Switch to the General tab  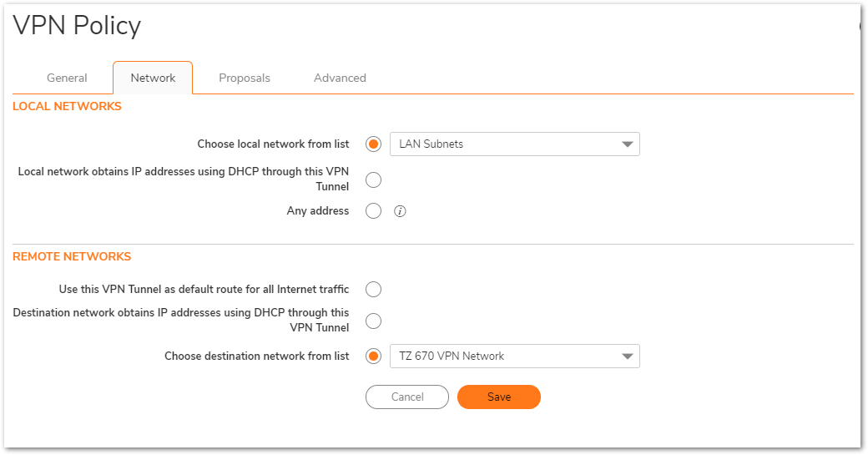point(67,78)
